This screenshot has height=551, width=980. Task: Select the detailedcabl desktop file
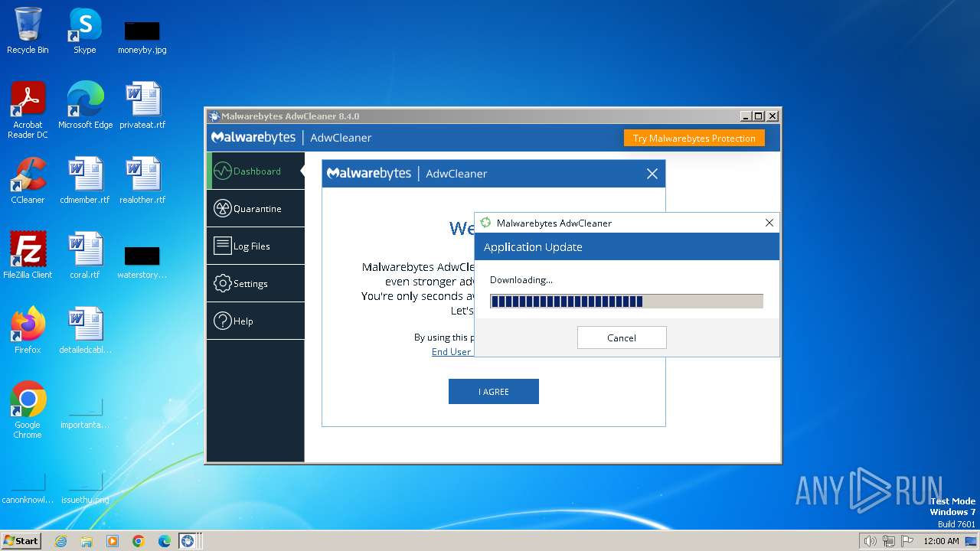point(85,331)
